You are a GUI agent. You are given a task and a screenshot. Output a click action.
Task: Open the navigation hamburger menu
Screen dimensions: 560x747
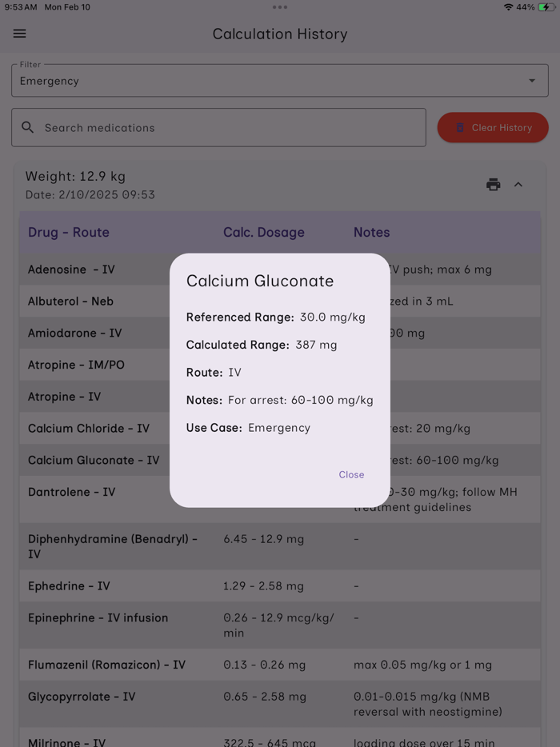click(x=19, y=34)
